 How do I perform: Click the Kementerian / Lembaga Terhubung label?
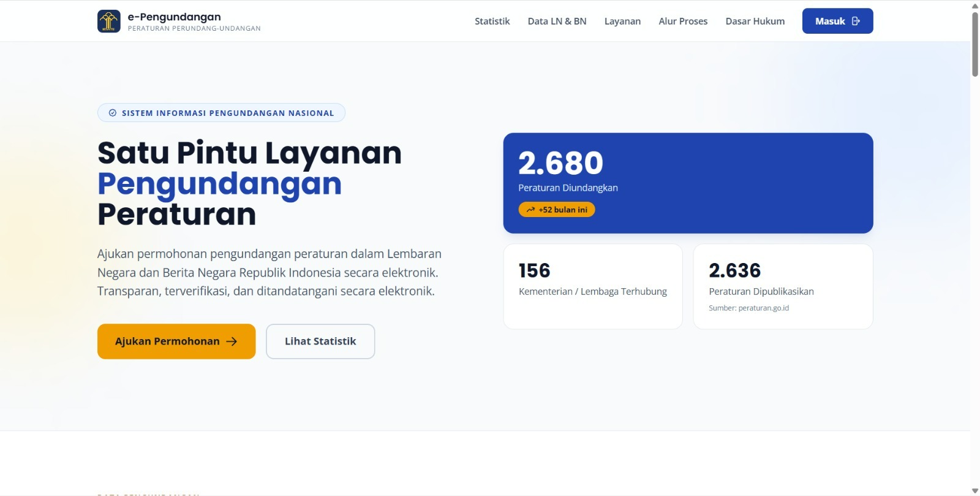click(x=592, y=291)
